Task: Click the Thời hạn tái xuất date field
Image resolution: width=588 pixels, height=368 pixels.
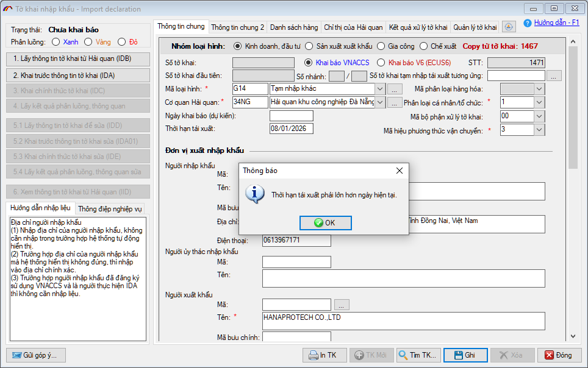Action: pyautogui.click(x=291, y=129)
